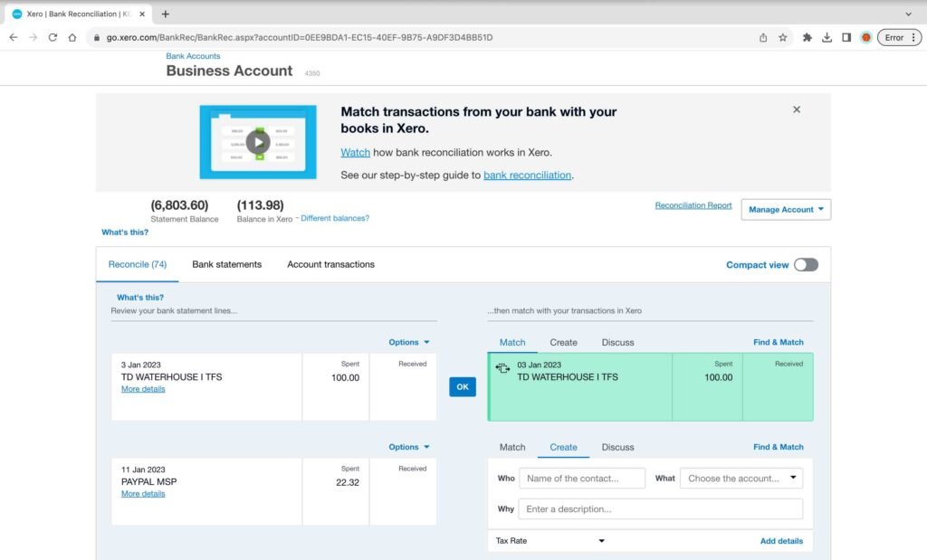The height and width of the screenshot is (560, 927).
Task: Open the Tax Rate dropdown
Action: pos(548,540)
